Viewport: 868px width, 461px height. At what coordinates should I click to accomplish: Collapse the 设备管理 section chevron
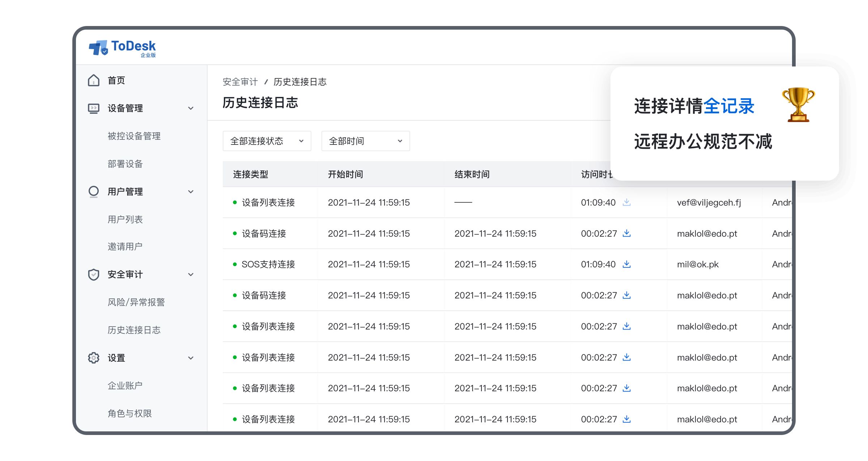[x=191, y=108]
